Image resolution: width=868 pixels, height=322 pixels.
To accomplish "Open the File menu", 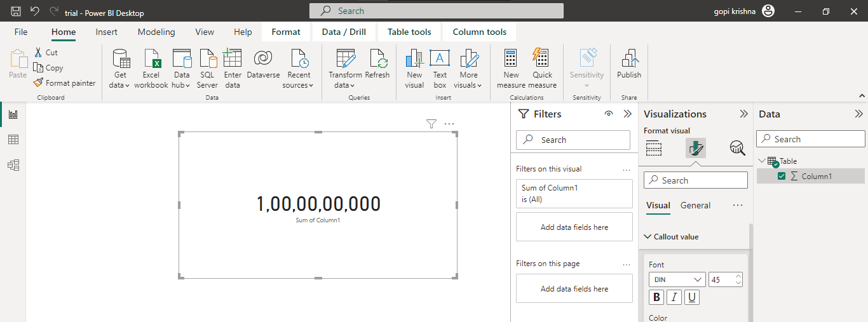I will pos(21,32).
